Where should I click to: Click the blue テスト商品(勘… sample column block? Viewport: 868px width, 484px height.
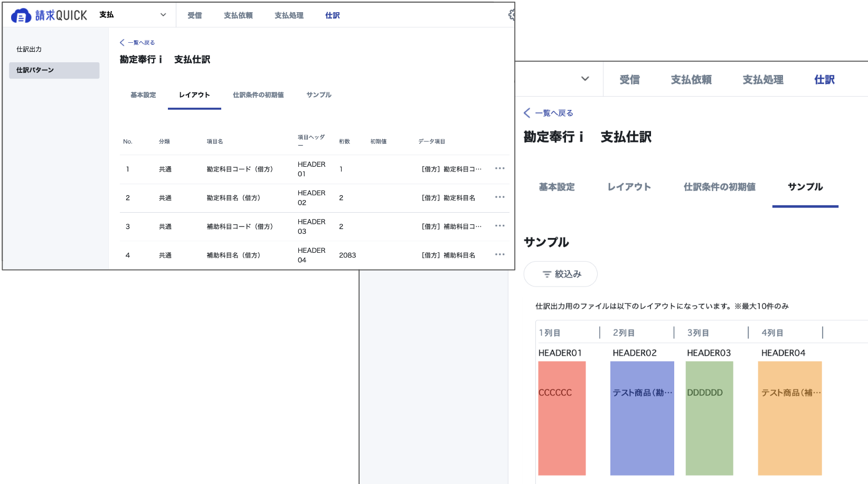[x=642, y=418]
